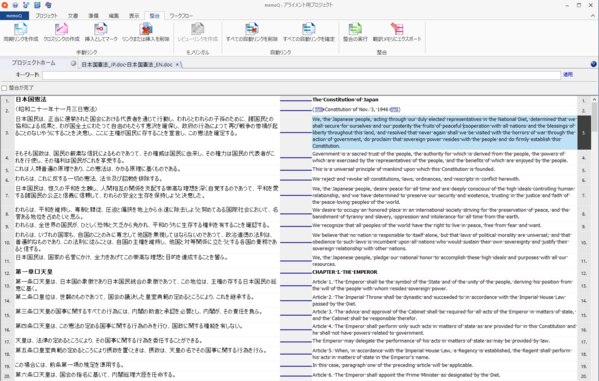Select source segment 第一章 天皇 in row 12
This screenshot has height=381, width=599.
[x=34, y=272]
